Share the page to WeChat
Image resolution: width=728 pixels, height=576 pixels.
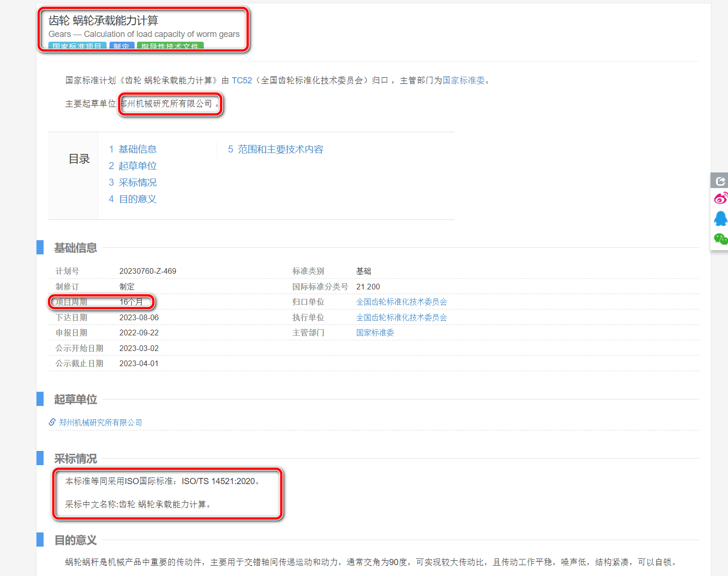(720, 239)
